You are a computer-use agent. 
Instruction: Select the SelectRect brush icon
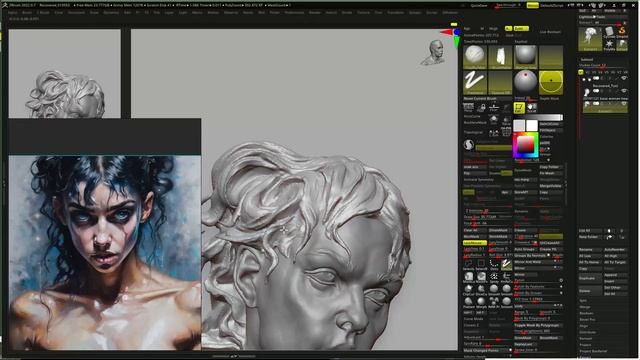click(481, 264)
